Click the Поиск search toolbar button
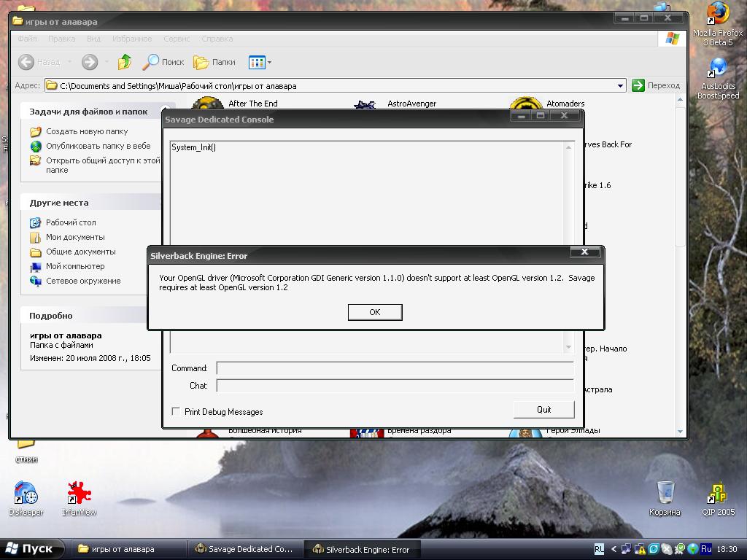This screenshot has height=560, width=747. pos(163,63)
